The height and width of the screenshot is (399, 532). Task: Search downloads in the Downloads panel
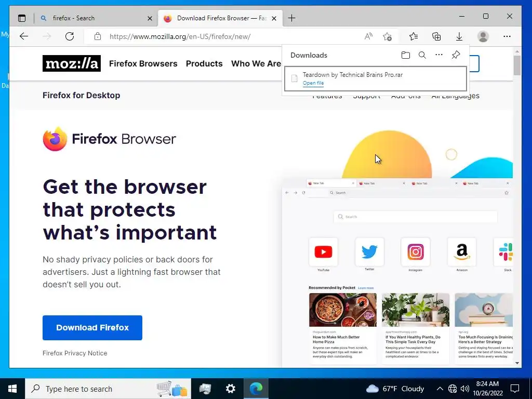[x=422, y=55]
